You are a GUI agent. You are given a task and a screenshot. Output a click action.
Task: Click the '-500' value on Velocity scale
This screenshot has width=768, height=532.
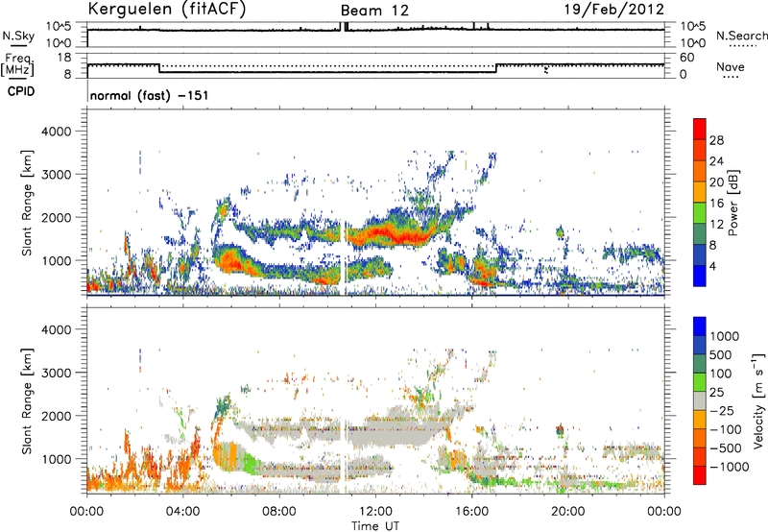point(726,447)
